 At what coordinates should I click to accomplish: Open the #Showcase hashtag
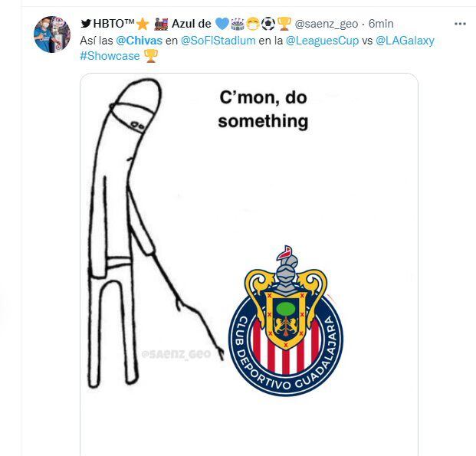tap(110, 56)
